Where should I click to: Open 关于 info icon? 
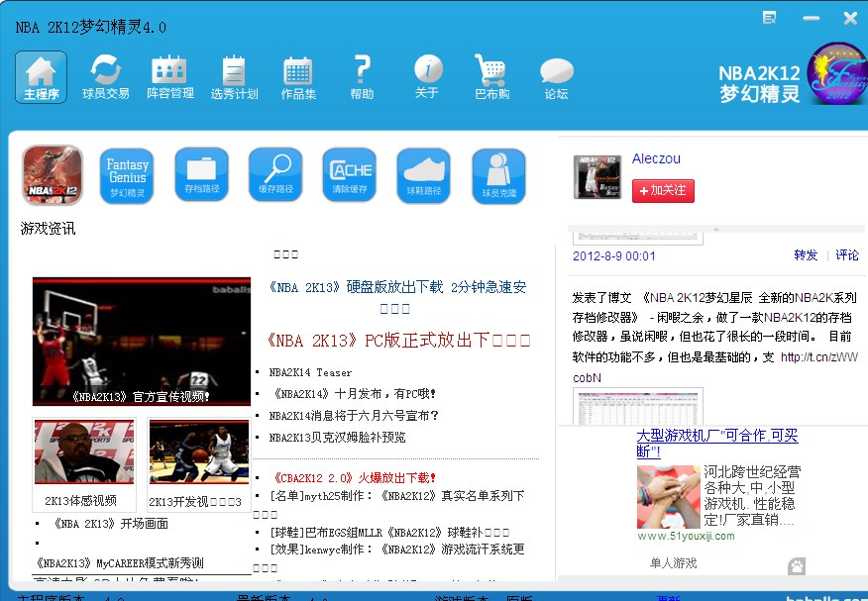click(427, 77)
